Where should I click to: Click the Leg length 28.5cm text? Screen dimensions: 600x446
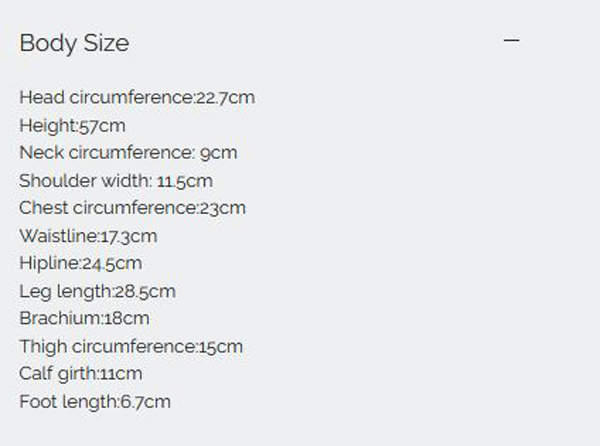pos(98,291)
